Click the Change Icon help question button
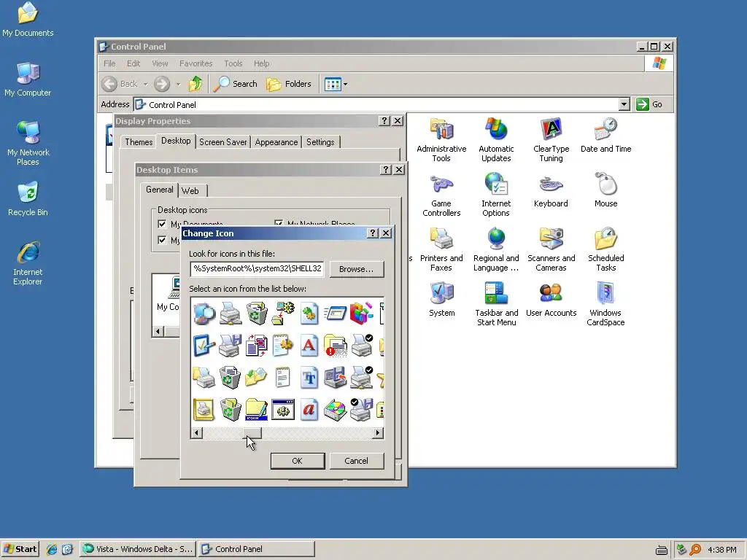The width and height of the screenshot is (747, 560). coord(373,233)
